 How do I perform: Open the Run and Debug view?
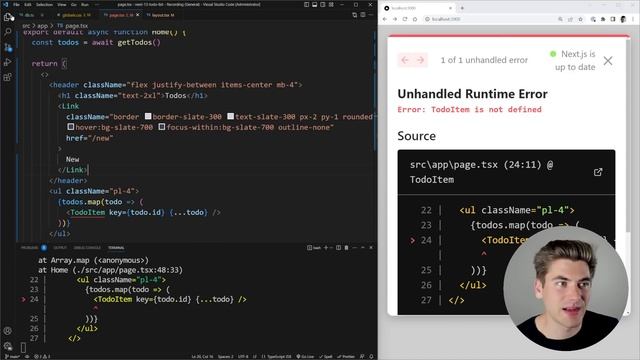pos(8,62)
